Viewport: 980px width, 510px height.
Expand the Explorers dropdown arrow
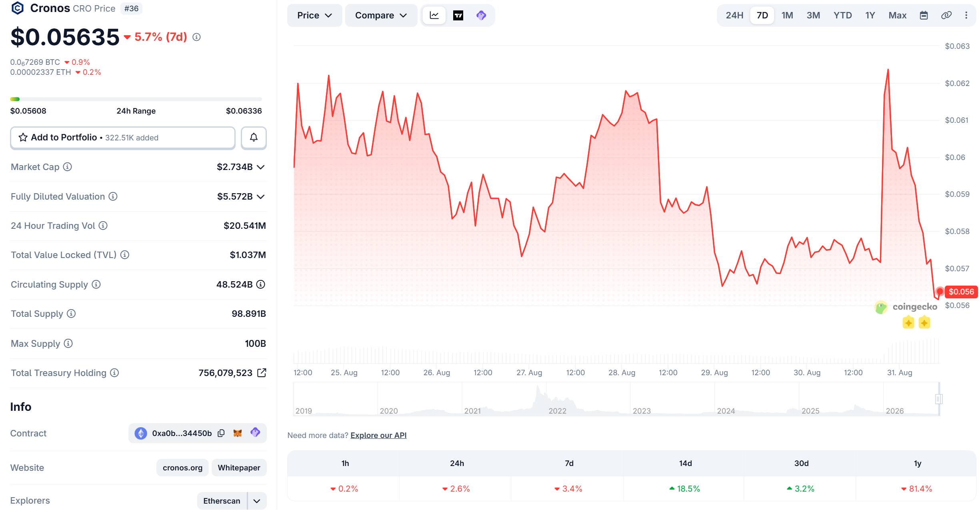pos(257,501)
